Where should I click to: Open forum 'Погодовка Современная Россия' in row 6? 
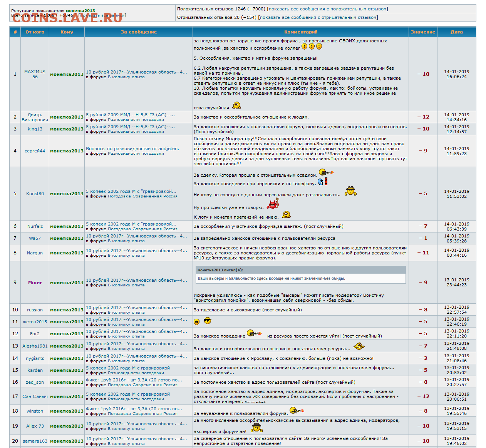[x=142, y=229]
